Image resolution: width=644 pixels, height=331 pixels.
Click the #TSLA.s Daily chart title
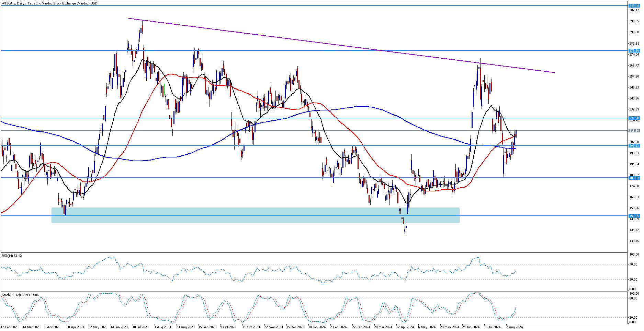pyautogui.click(x=49, y=3)
